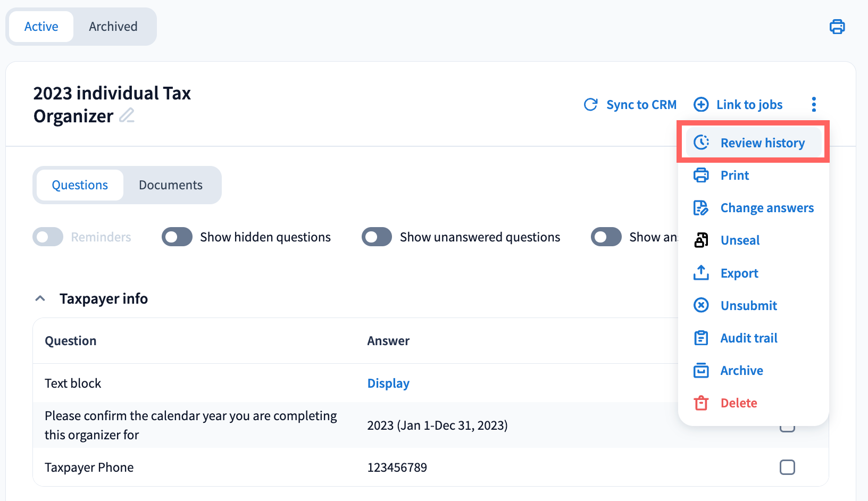This screenshot has width=868, height=501.
Task: Choose Change answers in the menu
Action: (x=766, y=208)
